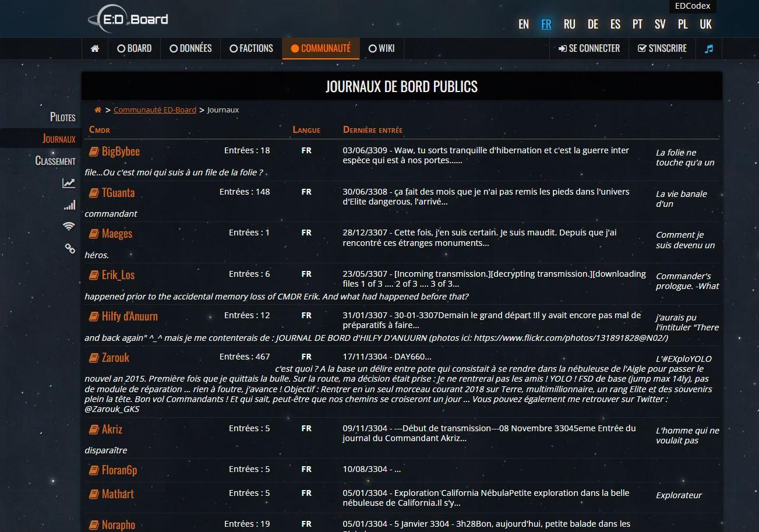Click 'Entrées : 148' in TGuanta's row
Screen dimensions: 759x532
pos(245,192)
